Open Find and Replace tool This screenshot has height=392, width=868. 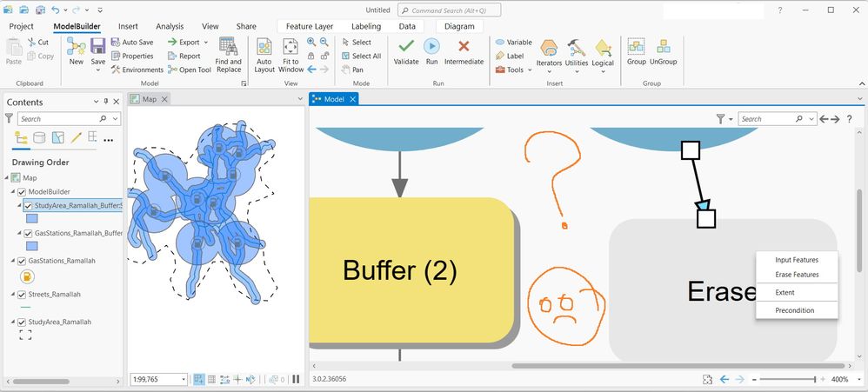coord(228,55)
